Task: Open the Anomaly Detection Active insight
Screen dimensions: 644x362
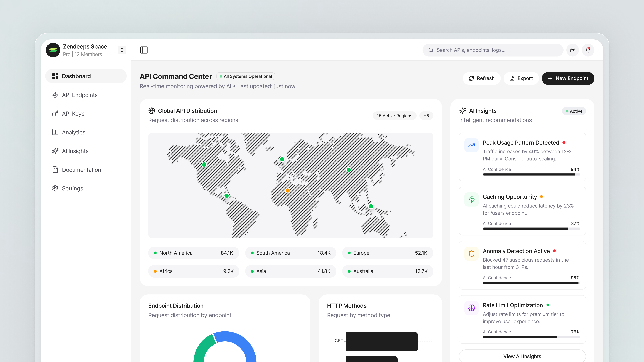Action: point(522,265)
